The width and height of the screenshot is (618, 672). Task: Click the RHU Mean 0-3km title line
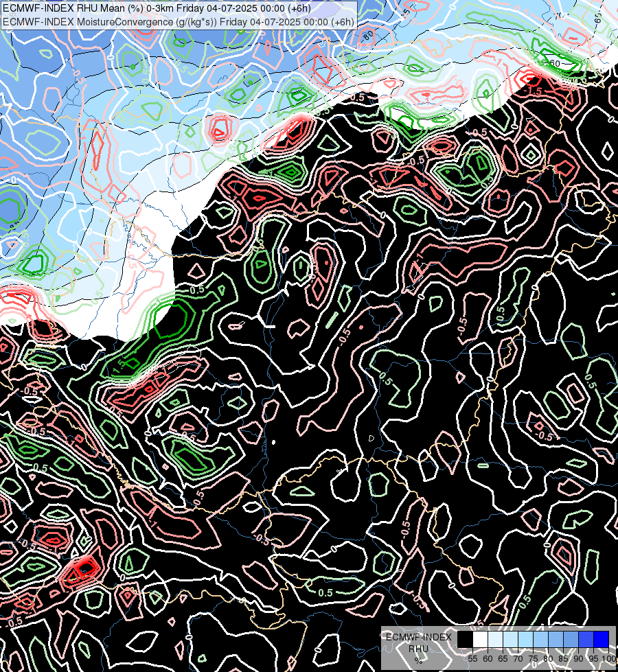pos(157,8)
